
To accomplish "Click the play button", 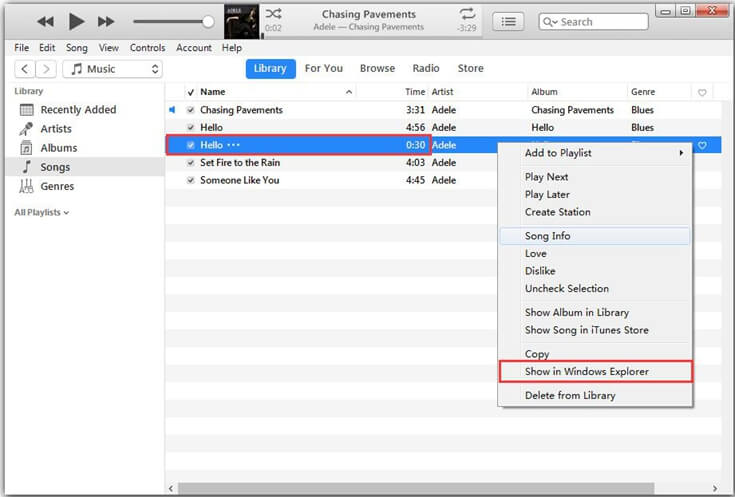I will (x=76, y=22).
